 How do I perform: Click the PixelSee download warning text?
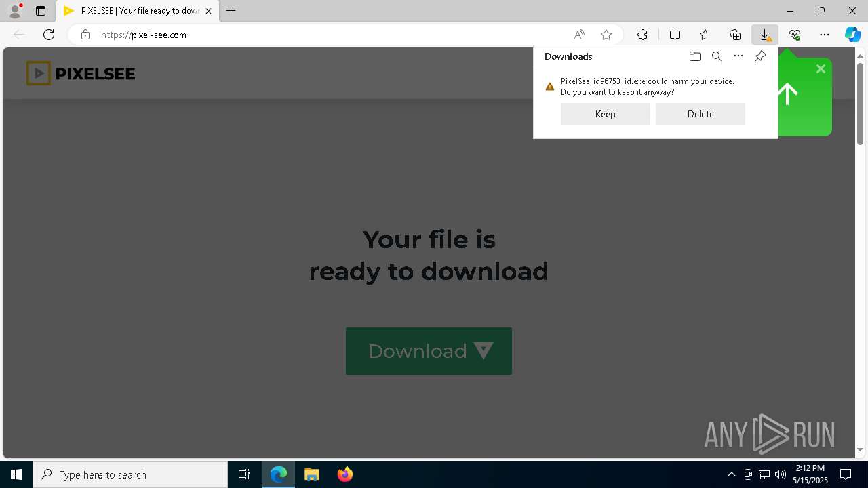pyautogui.click(x=647, y=87)
